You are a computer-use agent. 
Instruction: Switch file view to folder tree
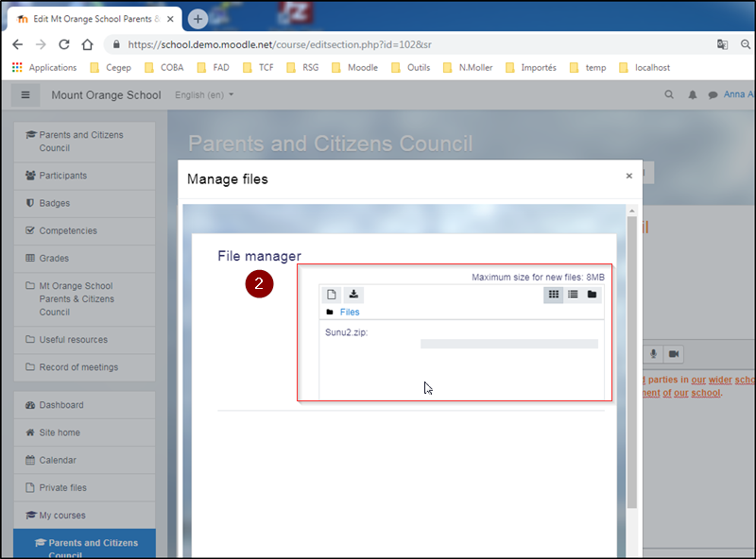click(592, 295)
